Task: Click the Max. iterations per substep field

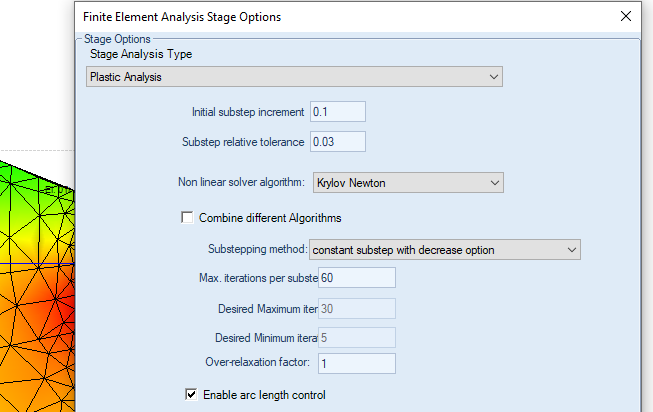Action: point(357,278)
